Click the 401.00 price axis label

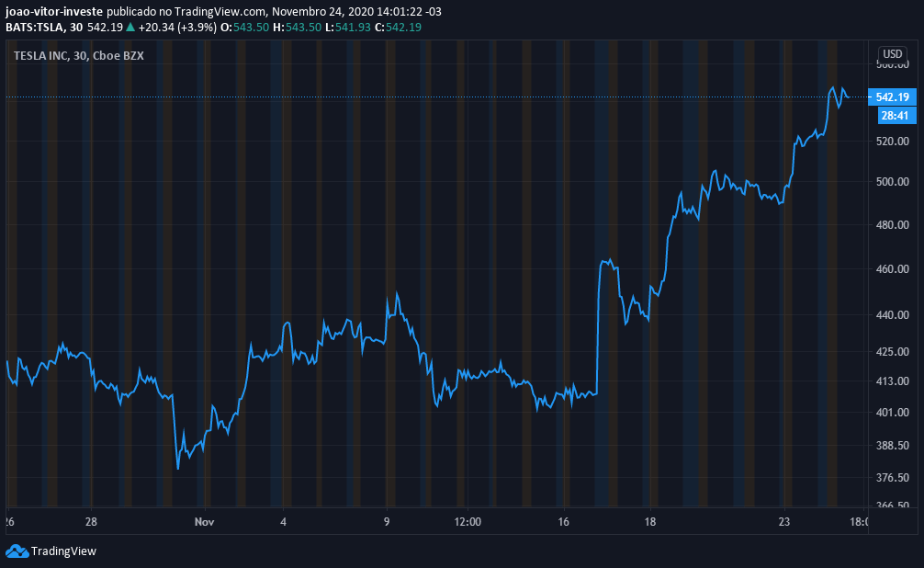pyautogui.click(x=892, y=413)
